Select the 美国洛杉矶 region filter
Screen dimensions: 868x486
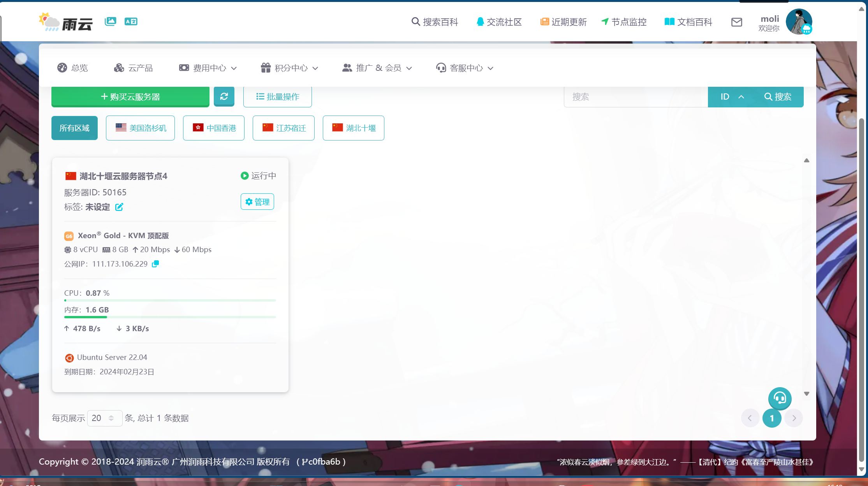tap(140, 128)
